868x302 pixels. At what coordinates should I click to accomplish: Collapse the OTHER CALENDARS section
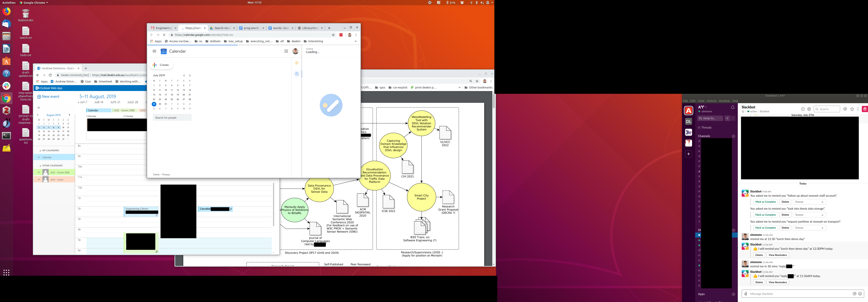(x=40, y=166)
